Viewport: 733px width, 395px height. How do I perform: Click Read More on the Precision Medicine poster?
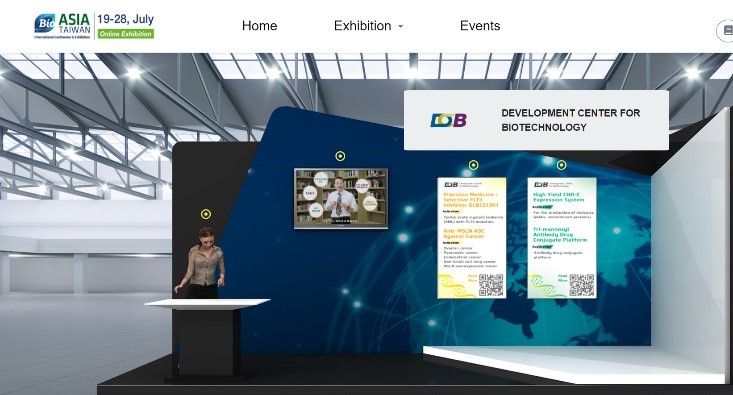point(472,278)
